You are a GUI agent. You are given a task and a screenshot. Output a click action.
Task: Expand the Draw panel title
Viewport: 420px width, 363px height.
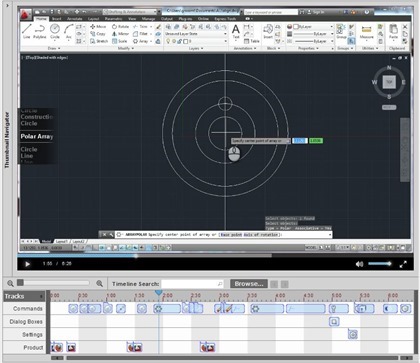pos(54,48)
